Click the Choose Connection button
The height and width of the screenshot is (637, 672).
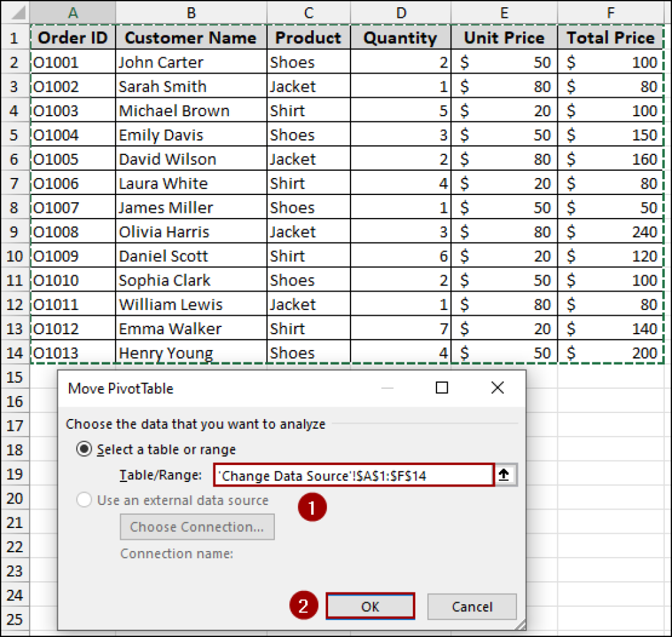[197, 527]
